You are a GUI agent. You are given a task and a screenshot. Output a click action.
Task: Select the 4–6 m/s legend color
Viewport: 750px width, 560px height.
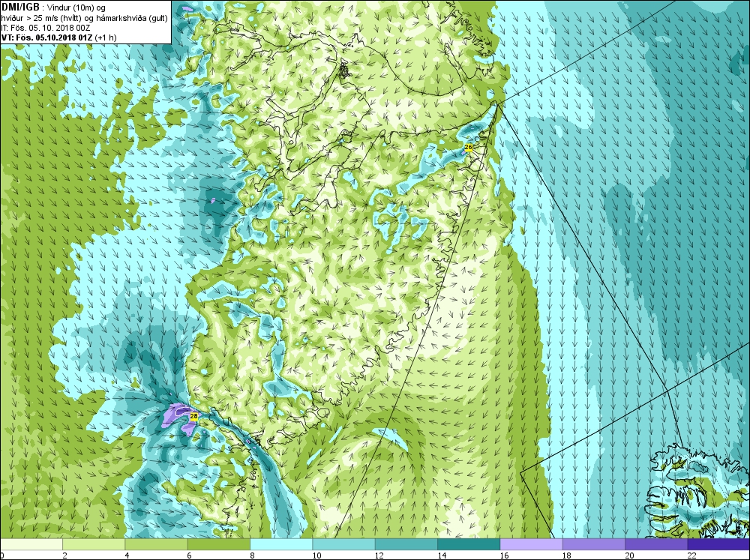[156, 544]
